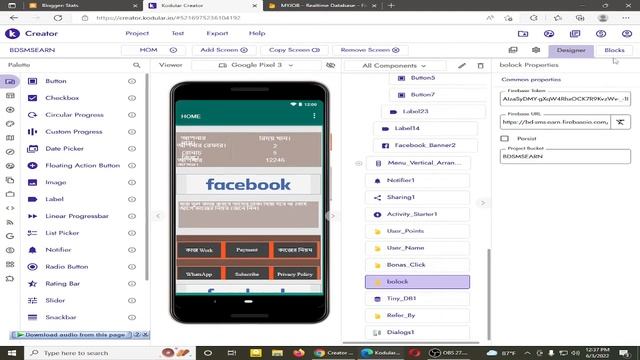Select Sharing1 in component tree
640x360 pixels.
click(417, 197)
